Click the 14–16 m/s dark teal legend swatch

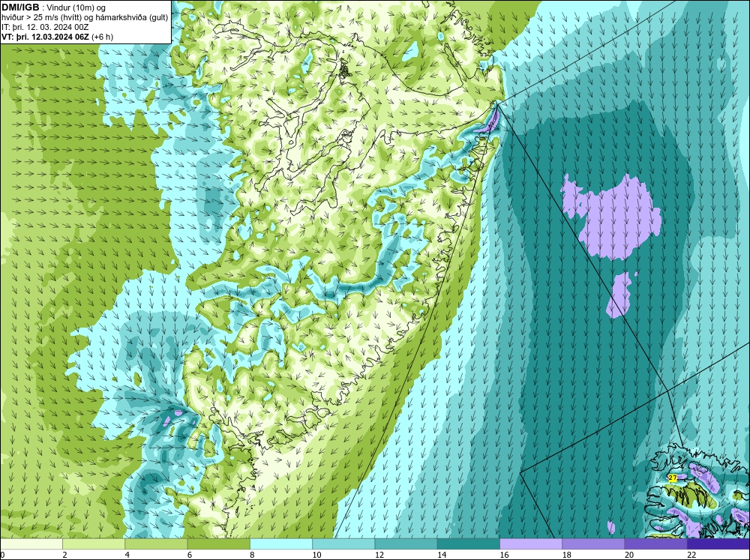pos(469,544)
